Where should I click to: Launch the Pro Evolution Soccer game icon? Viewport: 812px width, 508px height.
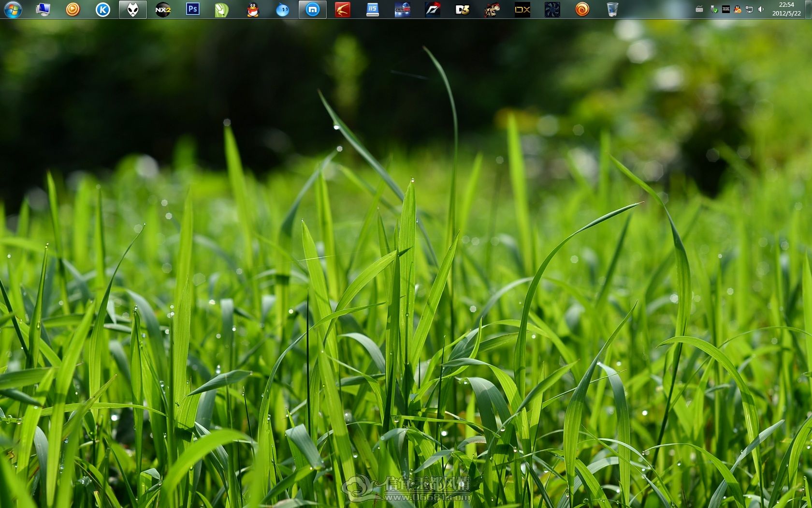403,9
